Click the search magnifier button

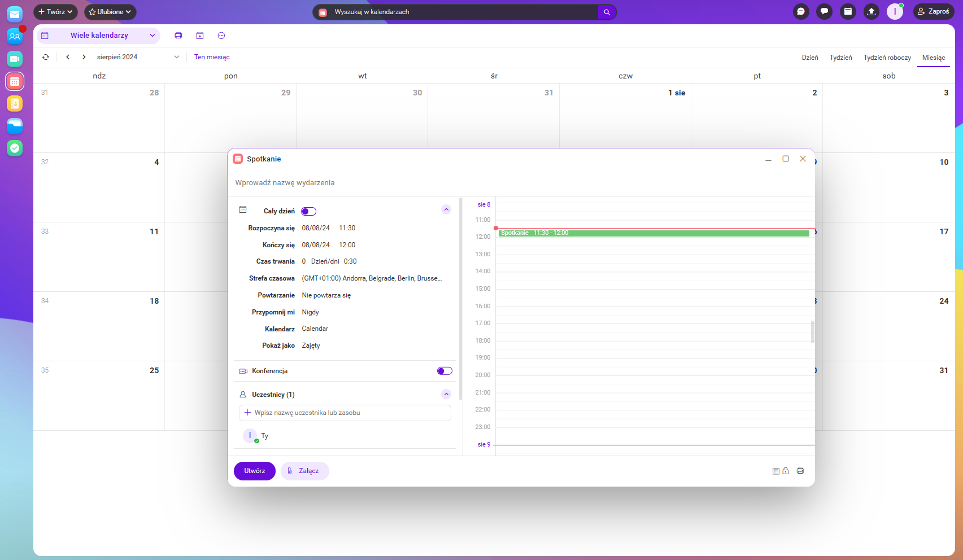coord(607,12)
